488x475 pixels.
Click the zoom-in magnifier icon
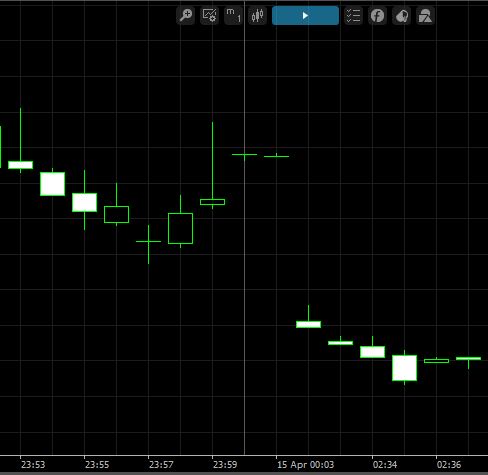click(x=185, y=16)
